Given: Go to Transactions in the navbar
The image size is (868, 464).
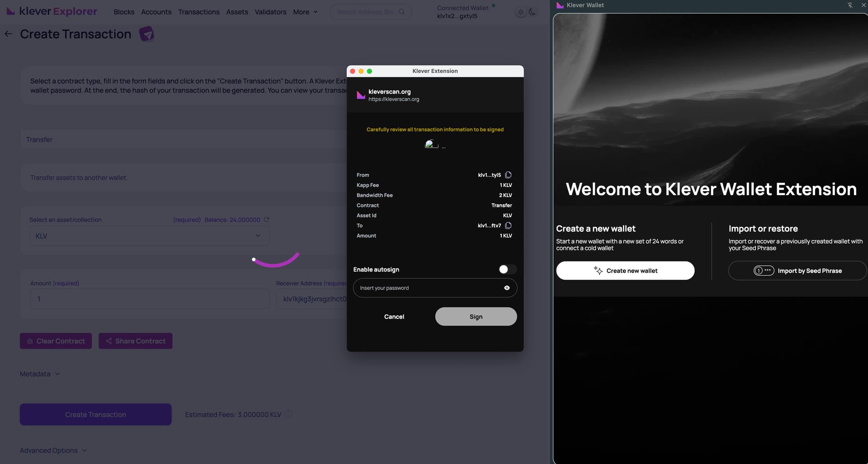Looking at the screenshot, I should 198,12.
